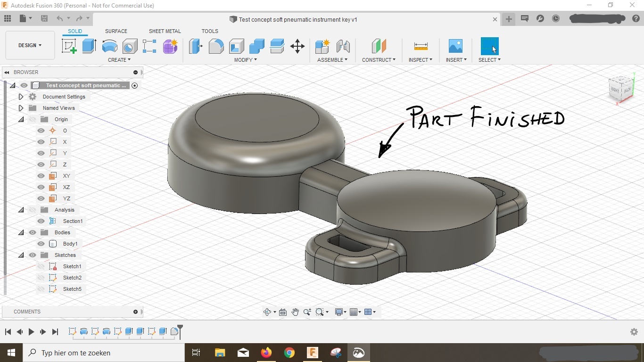Screen dimensions: 644x362
Task: Select the Hole tool
Action: pyautogui.click(x=130, y=46)
